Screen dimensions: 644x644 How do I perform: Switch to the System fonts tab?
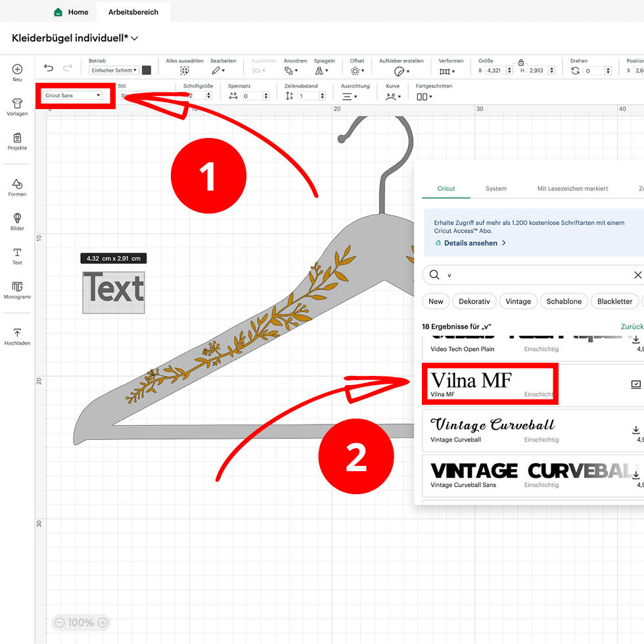click(495, 189)
